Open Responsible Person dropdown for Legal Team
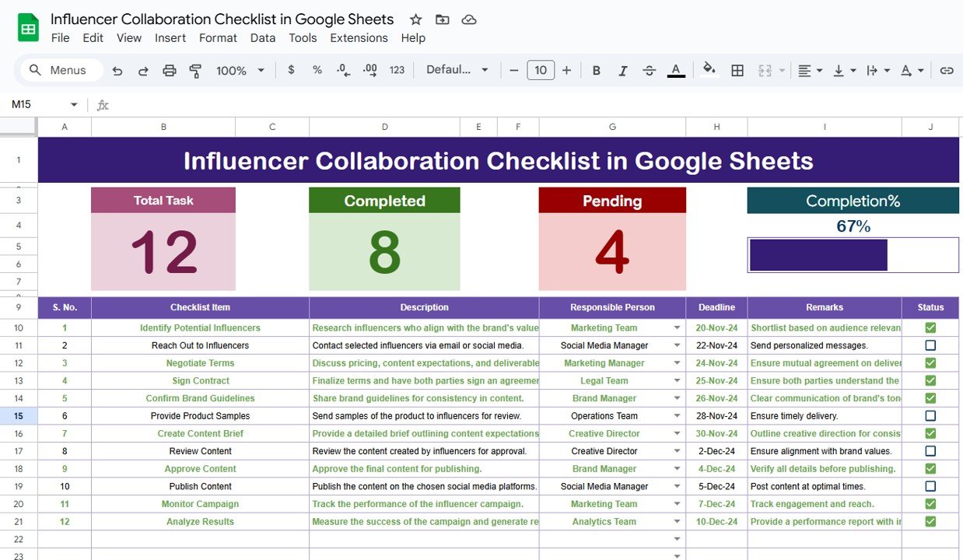 (x=677, y=381)
